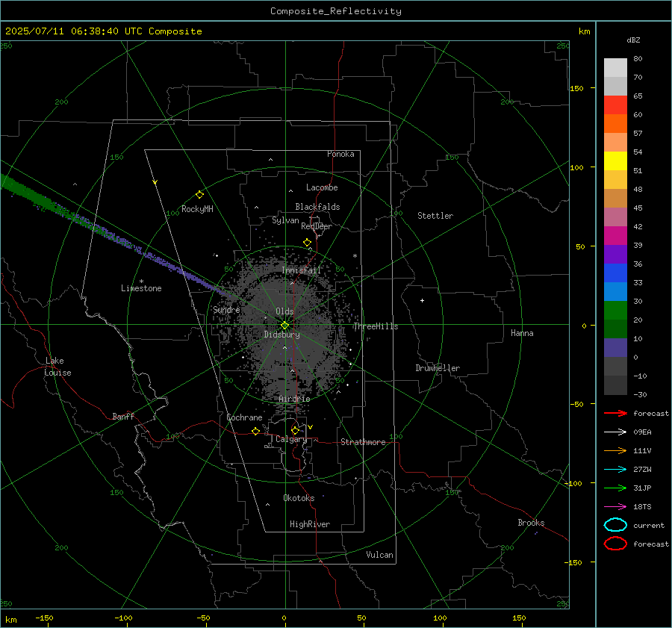The width and height of the screenshot is (672, 628).
Task: Click the Banff label
Action: pos(123,416)
